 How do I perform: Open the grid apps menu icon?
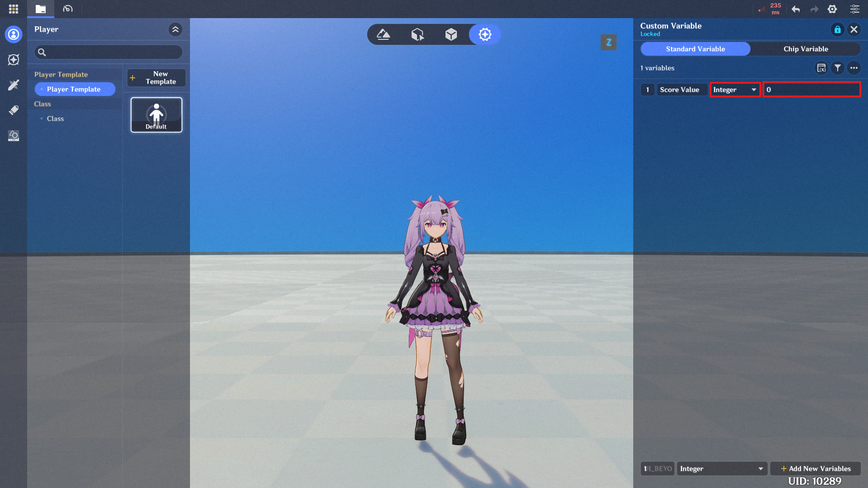(x=14, y=9)
